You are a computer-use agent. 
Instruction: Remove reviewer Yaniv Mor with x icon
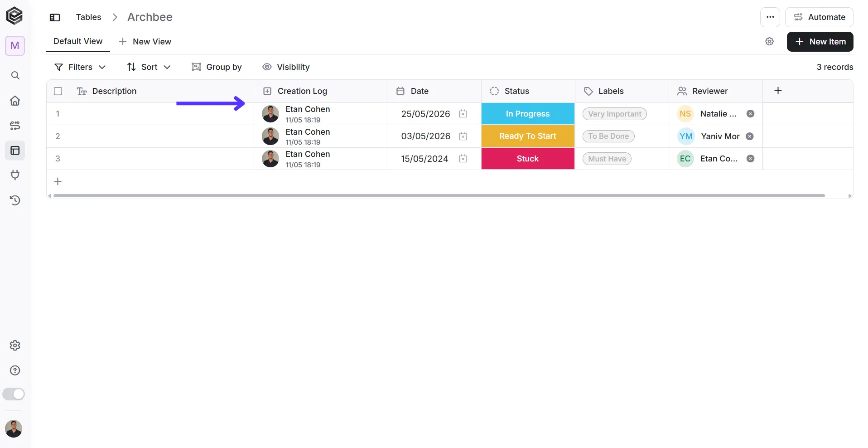[x=750, y=136]
